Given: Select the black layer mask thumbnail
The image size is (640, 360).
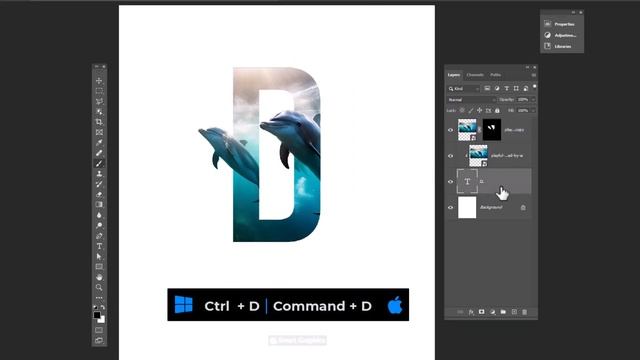Looking at the screenshot, I should [x=492, y=130].
